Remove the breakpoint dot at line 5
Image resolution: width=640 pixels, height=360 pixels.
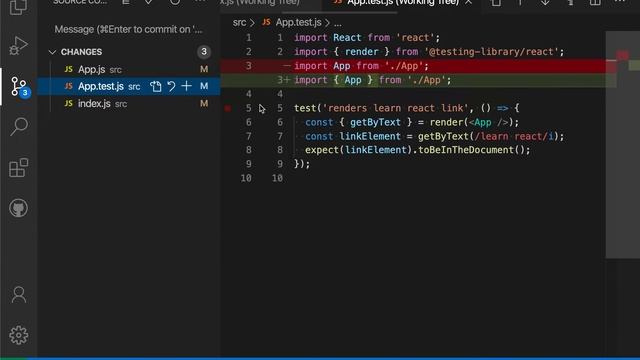pos(228,108)
